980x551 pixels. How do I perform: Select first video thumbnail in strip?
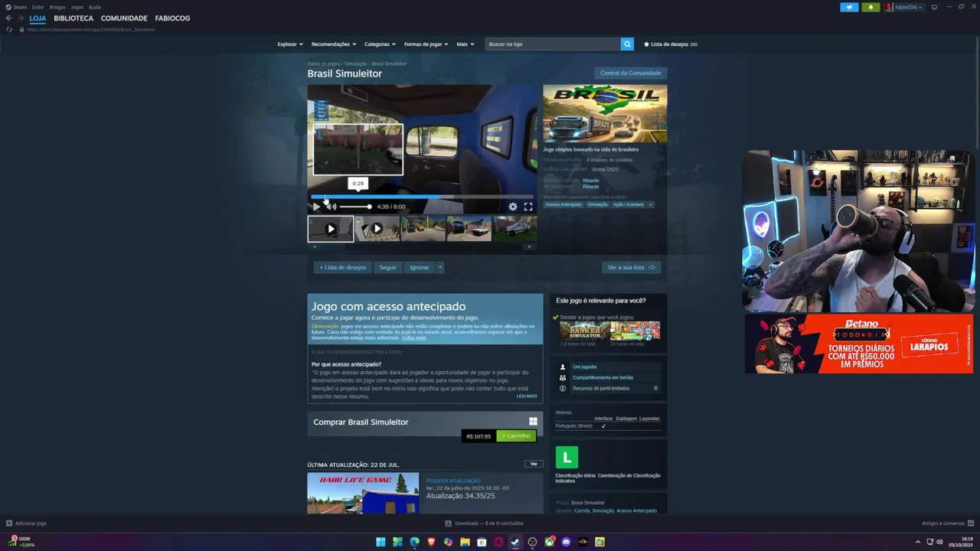331,229
